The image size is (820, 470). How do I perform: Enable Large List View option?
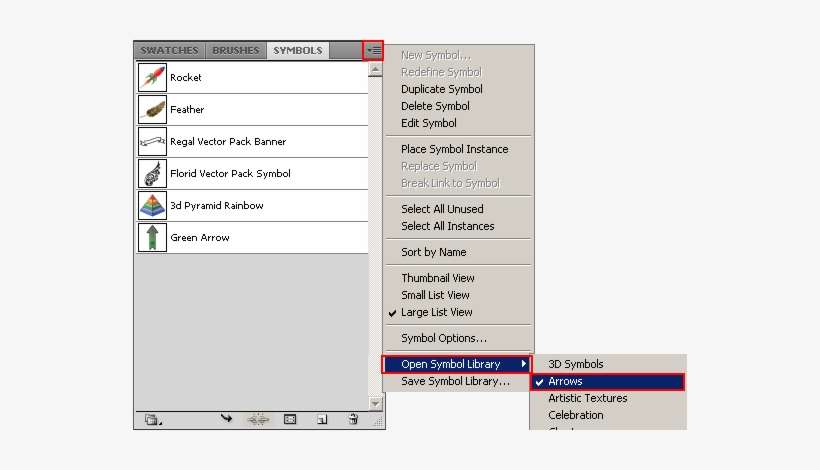point(436,312)
